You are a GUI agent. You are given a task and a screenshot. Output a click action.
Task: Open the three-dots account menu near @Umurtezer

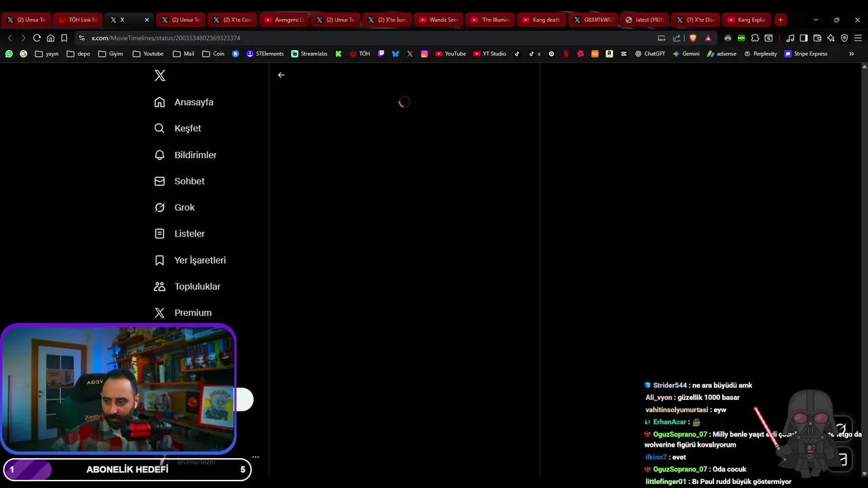(x=256, y=457)
